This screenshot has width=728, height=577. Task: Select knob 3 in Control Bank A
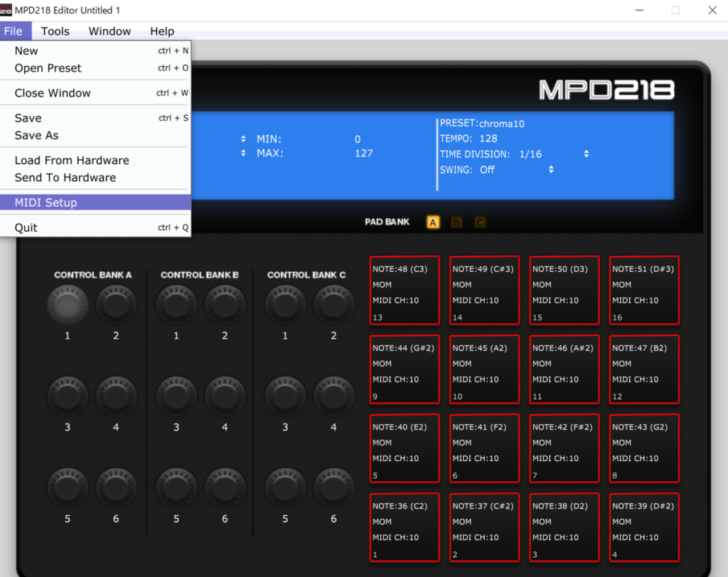pos(68,397)
